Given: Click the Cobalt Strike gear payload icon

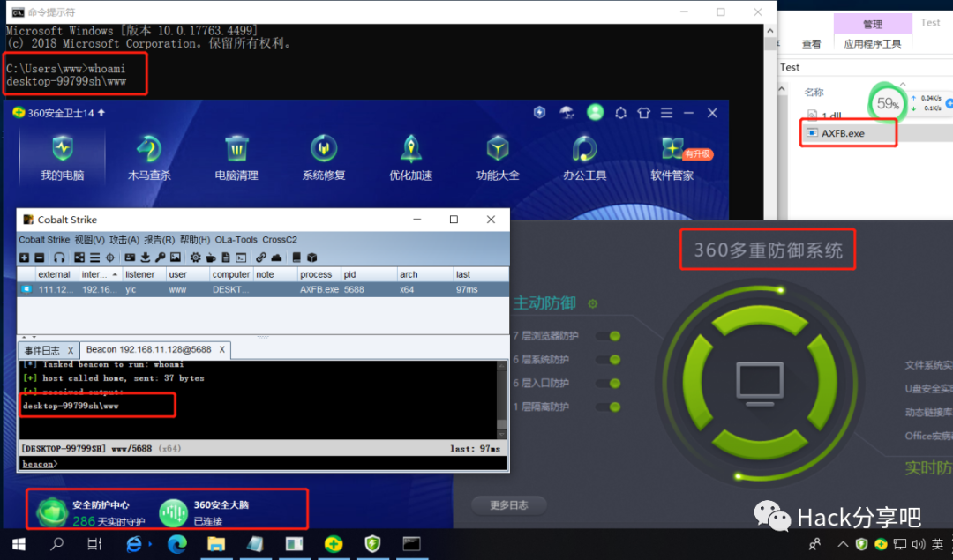Looking at the screenshot, I should (x=195, y=258).
